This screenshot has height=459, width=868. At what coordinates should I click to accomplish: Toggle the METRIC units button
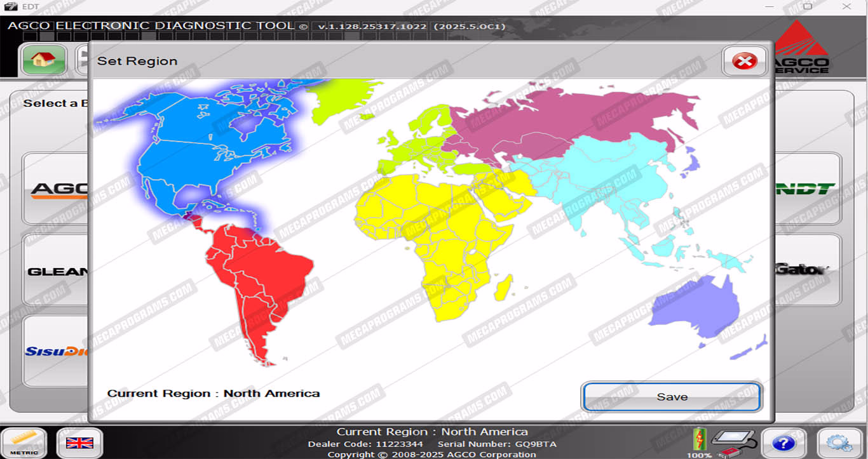(x=24, y=442)
